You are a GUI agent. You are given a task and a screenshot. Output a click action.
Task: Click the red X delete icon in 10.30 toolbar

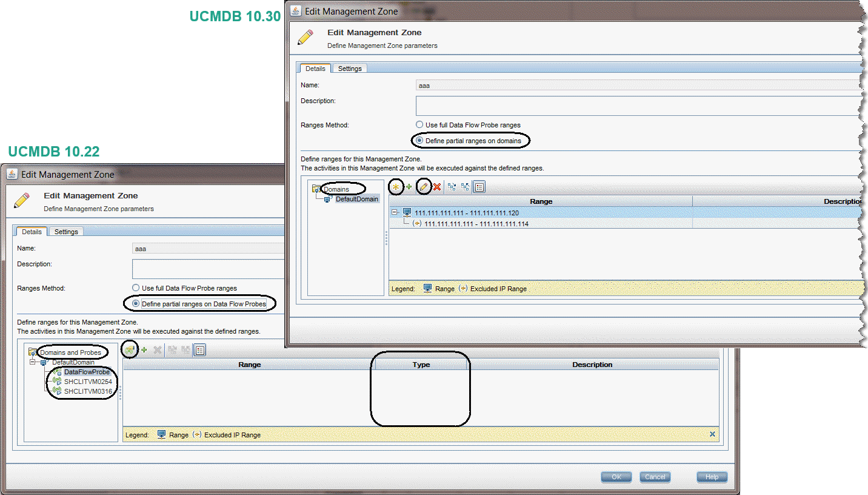(437, 187)
